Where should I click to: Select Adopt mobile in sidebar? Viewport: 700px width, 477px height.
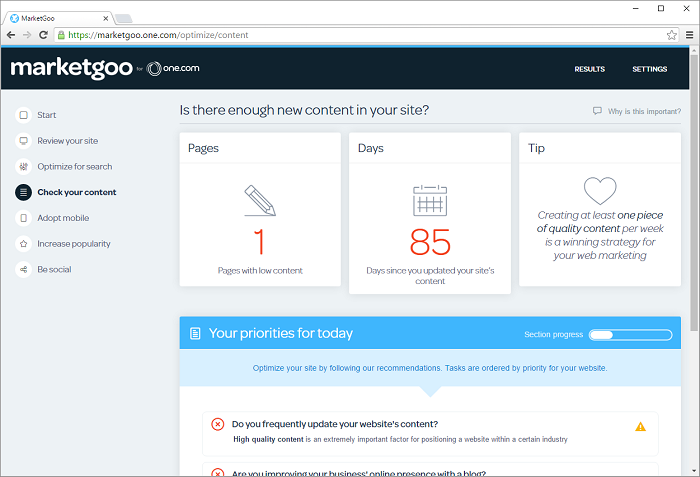click(63, 218)
